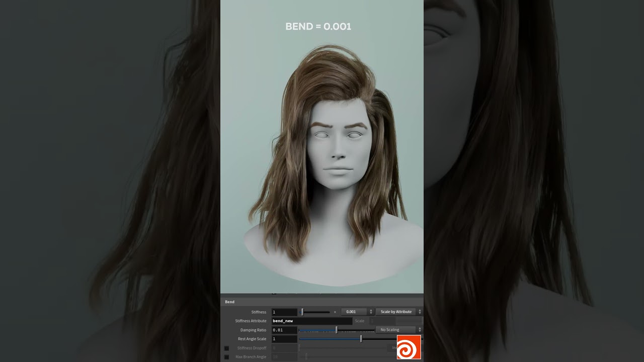Adjust the Damping Ratio slider handle
644x362 pixels.
pyautogui.click(x=337, y=330)
